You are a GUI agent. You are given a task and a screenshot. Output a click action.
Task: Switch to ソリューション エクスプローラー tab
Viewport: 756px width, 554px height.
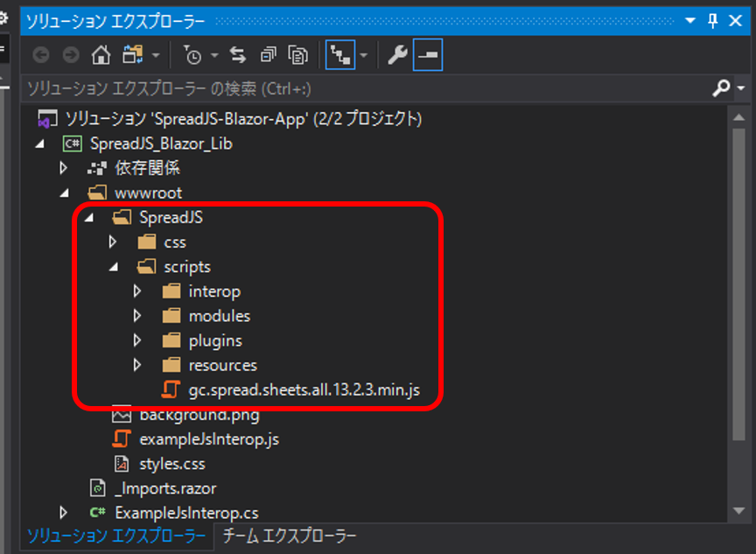(116, 536)
